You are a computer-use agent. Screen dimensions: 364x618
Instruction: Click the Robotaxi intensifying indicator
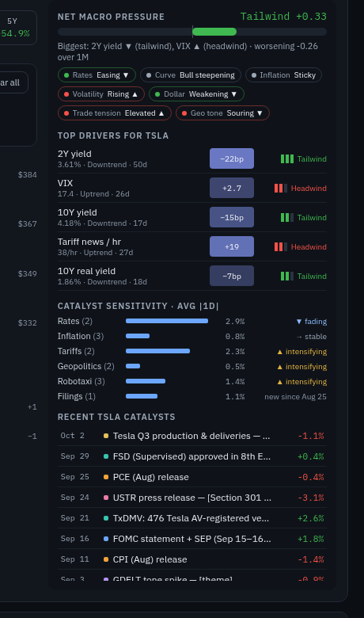point(301,382)
